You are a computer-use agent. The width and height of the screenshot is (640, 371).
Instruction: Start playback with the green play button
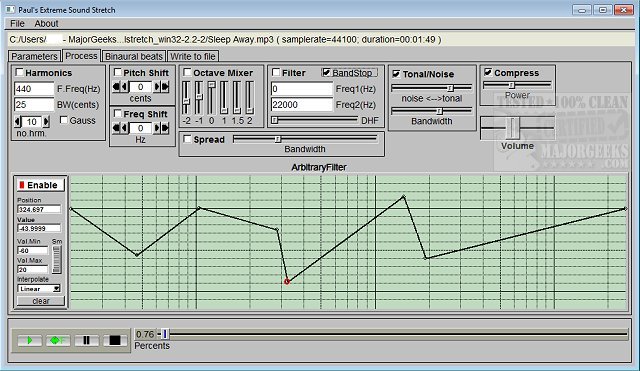click(x=29, y=340)
